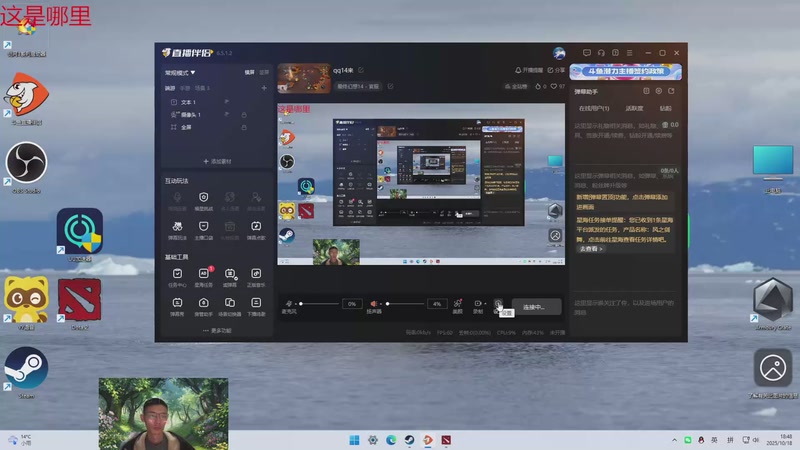Click the stream cover thumbnail image
Screen dimensions: 800x450
[304, 78]
